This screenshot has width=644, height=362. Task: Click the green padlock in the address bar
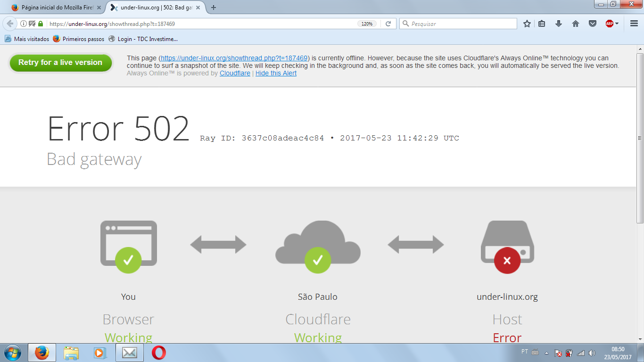pyautogui.click(x=41, y=24)
